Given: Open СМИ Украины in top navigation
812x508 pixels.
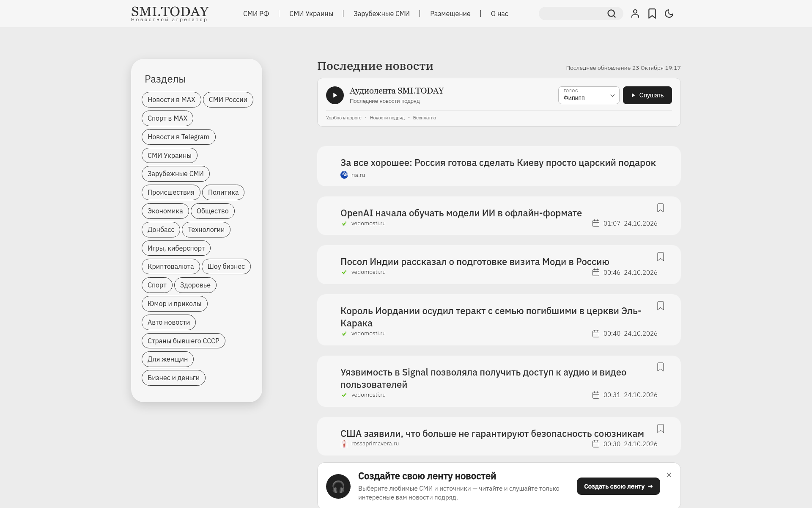Looking at the screenshot, I should click(x=311, y=14).
